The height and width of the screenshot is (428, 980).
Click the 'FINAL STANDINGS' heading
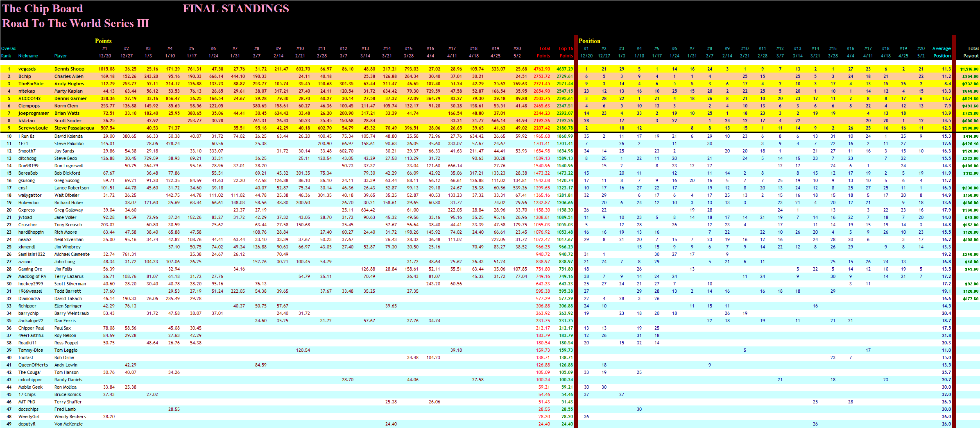[x=236, y=9]
